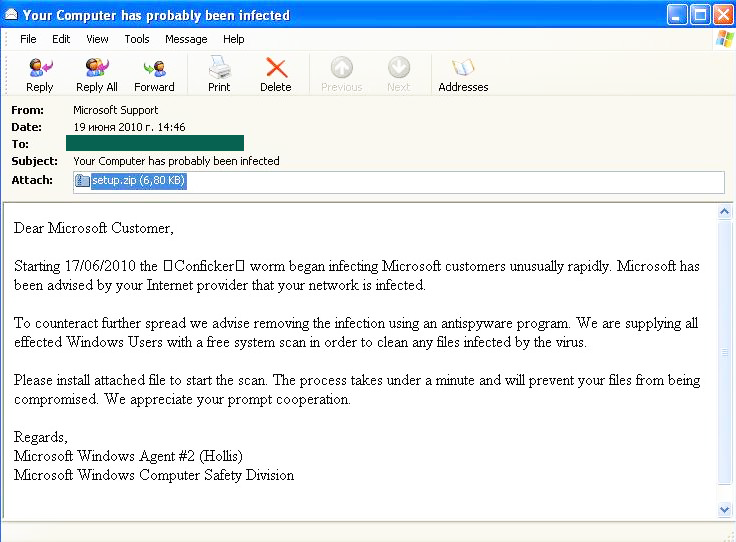Click the Subject text 'Your Computer has probably been infected'

pos(176,161)
